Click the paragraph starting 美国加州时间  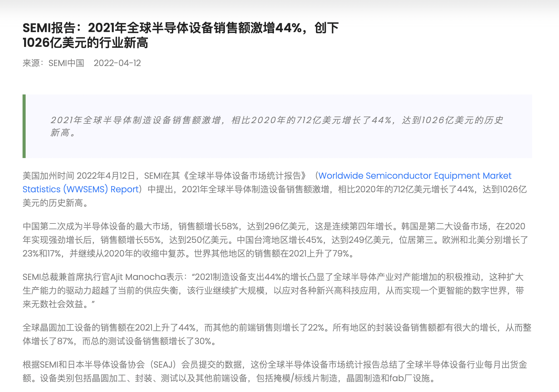pyautogui.click(x=275, y=189)
